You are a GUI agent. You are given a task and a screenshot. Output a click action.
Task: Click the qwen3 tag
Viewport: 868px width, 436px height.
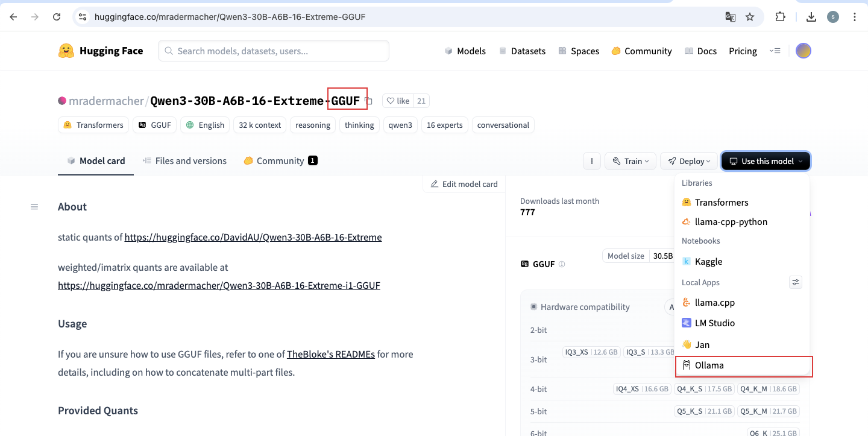click(400, 125)
